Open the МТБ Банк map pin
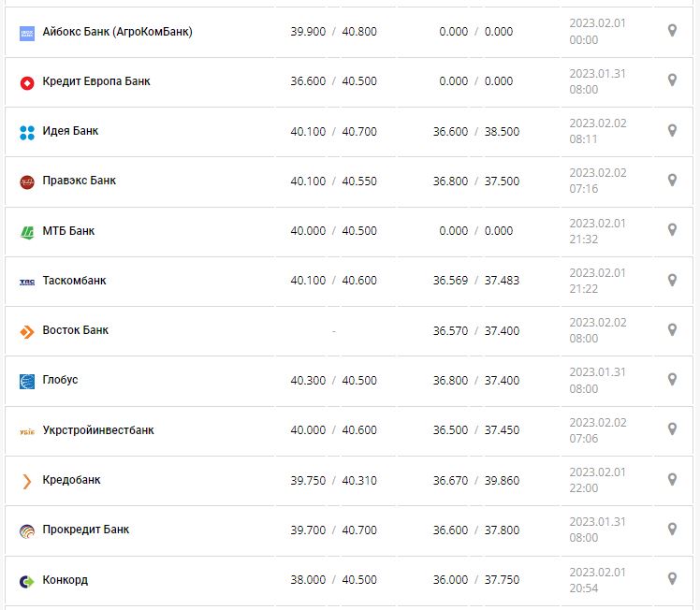 coord(671,230)
